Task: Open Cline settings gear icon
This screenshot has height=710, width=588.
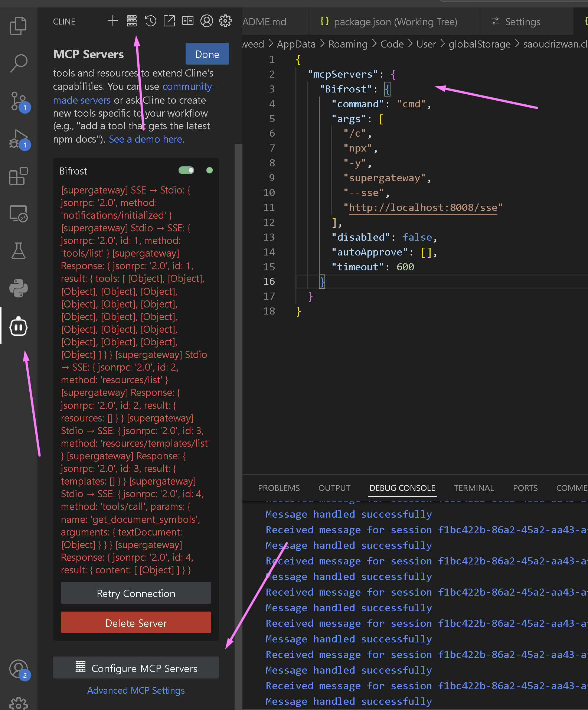Action: [225, 21]
